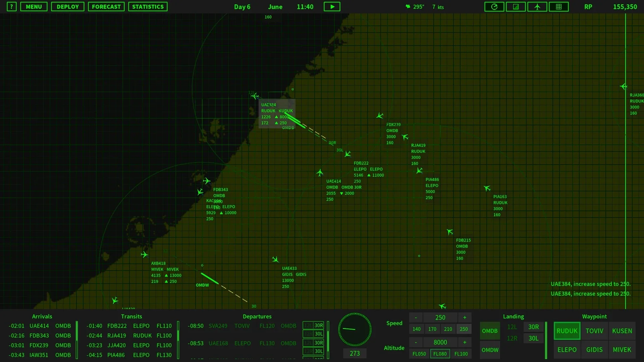Click the airplane icon in top toolbar
Screen dimensions: 644x362
point(537,7)
